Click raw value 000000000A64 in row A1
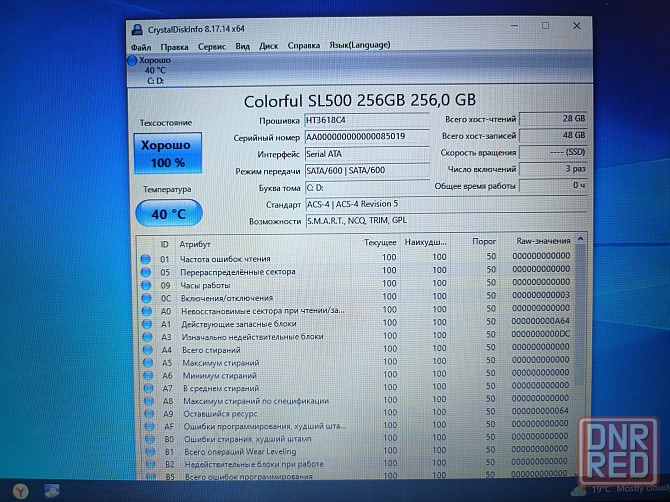The width and height of the screenshot is (670, 502). pos(541,321)
